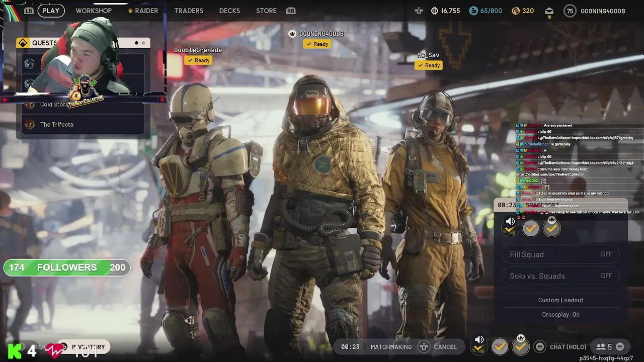Toggle Crossplay: On setting
644x362 pixels.
click(x=560, y=315)
